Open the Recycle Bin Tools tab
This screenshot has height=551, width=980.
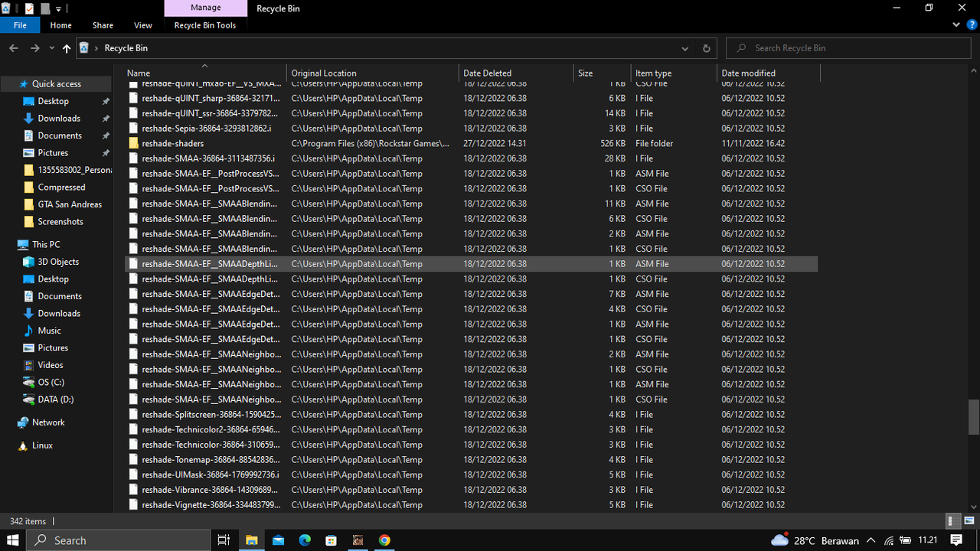pyautogui.click(x=205, y=25)
